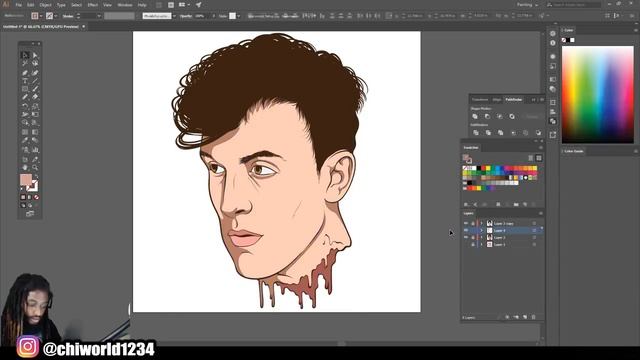Create a new layer in Layers panel
Viewport: 640px width, 360px height.
click(x=525, y=317)
